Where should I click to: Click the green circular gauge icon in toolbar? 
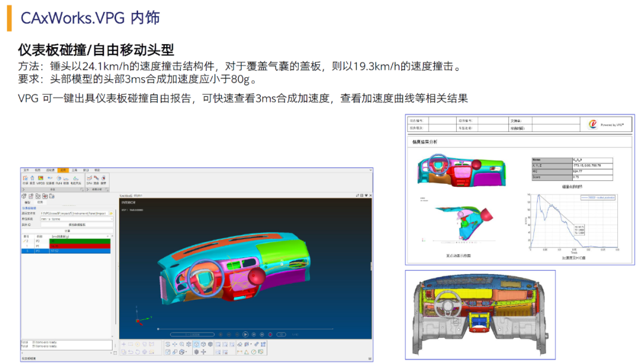254,352
